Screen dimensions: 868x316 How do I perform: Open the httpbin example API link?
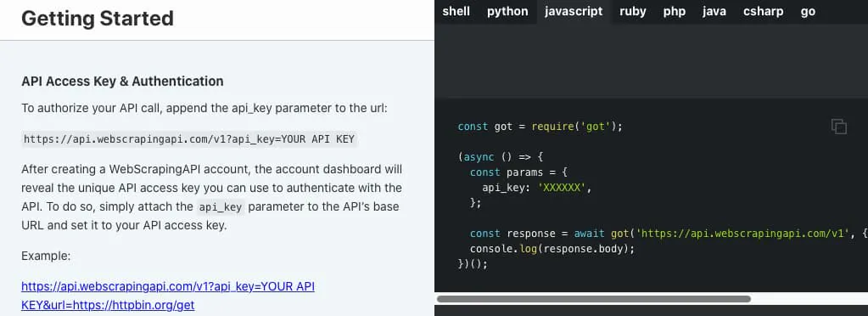pyautogui.click(x=168, y=296)
